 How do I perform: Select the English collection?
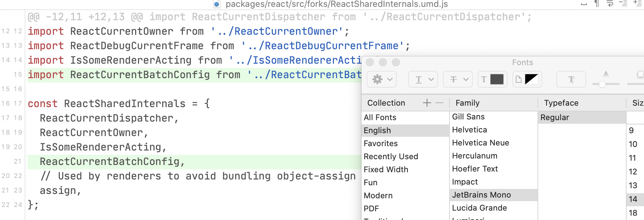tap(405, 130)
